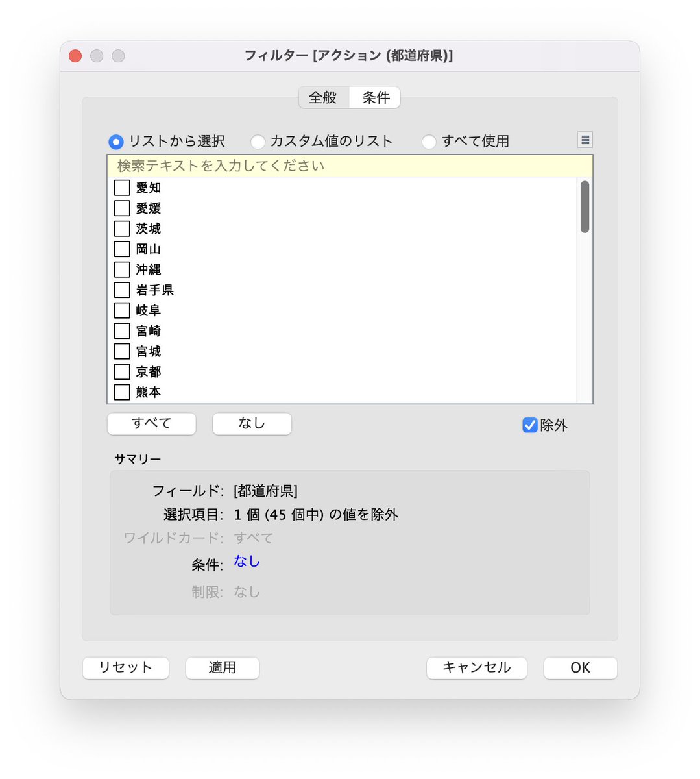Uncheck the 除外 checkbox

coord(529,425)
